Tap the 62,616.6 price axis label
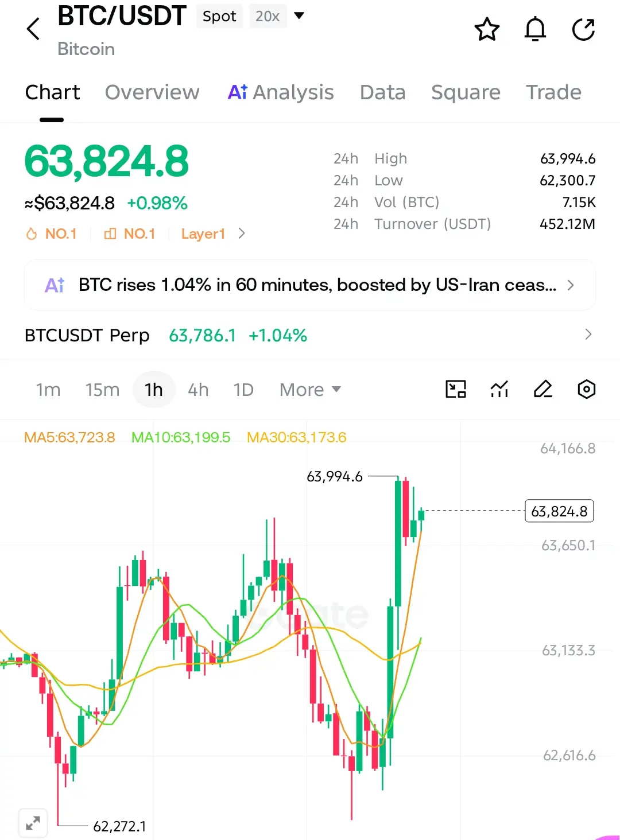This screenshot has height=840, width=620. click(569, 755)
